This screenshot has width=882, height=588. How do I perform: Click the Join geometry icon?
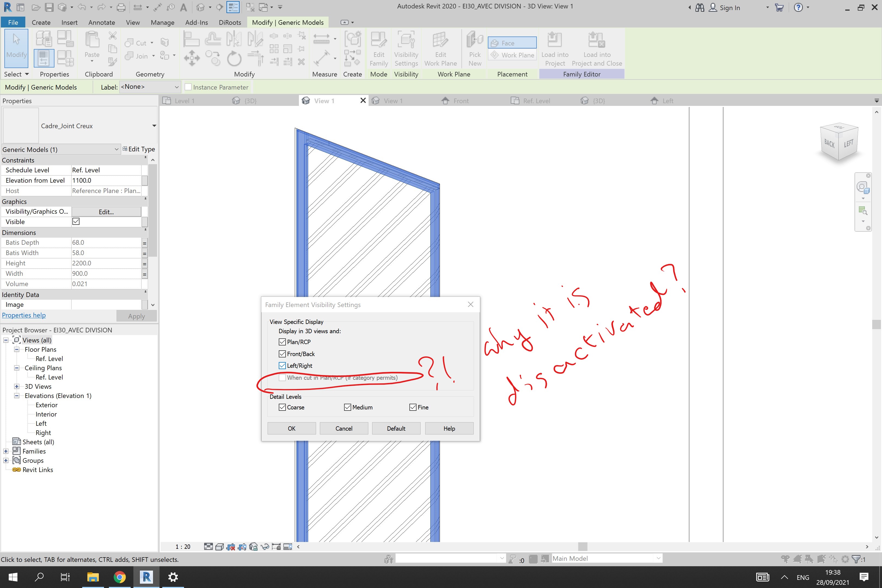pyautogui.click(x=129, y=56)
